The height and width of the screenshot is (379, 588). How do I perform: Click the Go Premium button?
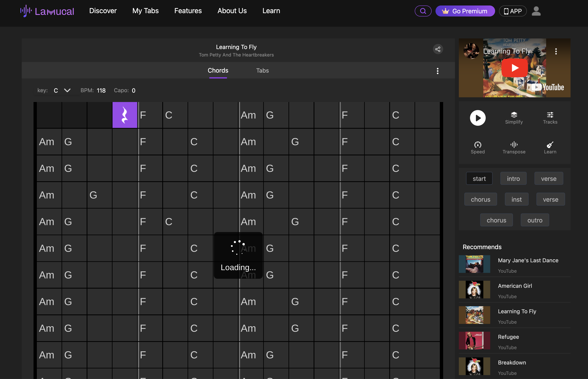[465, 11]
